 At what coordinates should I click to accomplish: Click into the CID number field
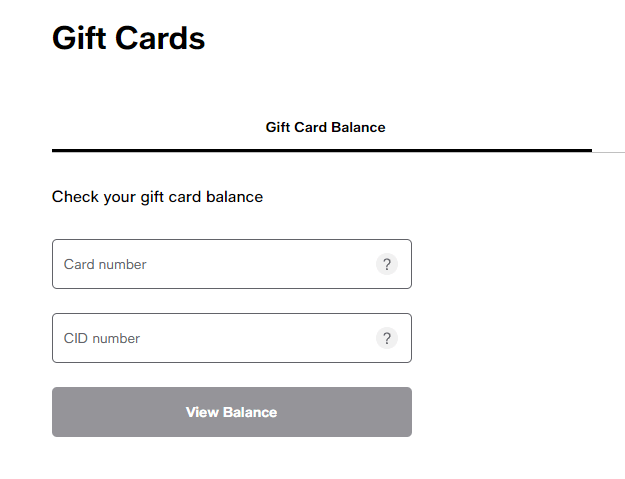[215, 338]
